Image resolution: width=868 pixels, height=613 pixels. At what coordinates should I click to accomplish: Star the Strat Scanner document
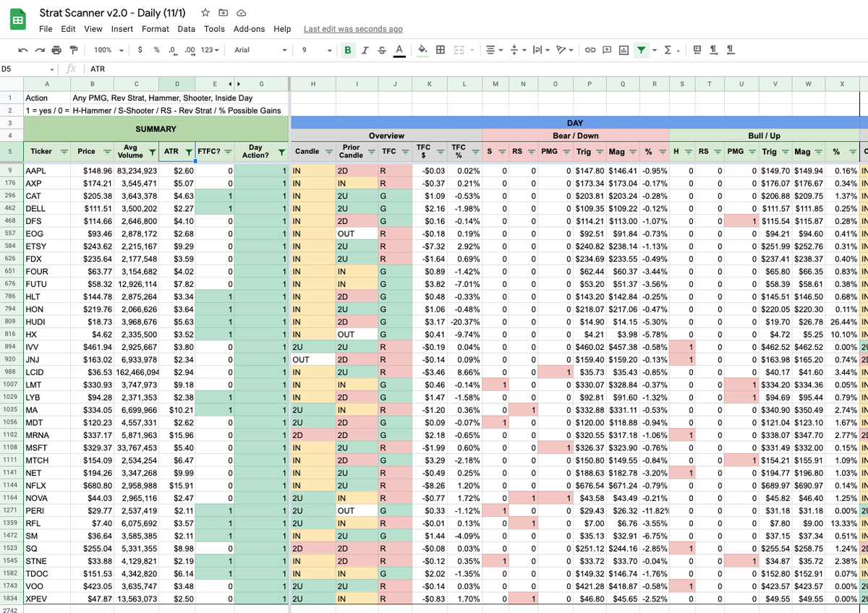tap(205, 13)
